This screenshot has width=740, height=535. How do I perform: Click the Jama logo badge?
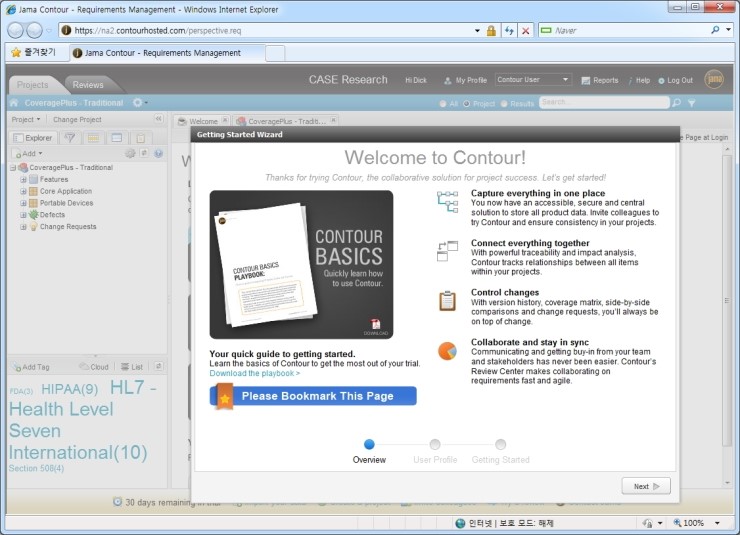click(x=714, y=79)
